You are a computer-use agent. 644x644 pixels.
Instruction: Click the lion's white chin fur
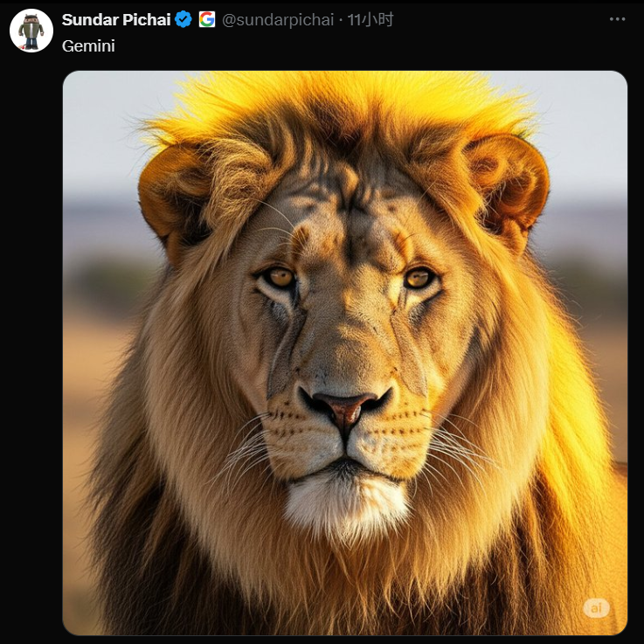pos(347,505)
